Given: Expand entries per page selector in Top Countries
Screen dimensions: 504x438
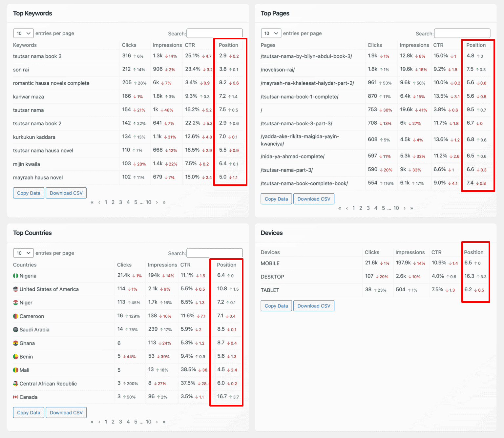Looking at the screenshot, I should click(23, 253).
